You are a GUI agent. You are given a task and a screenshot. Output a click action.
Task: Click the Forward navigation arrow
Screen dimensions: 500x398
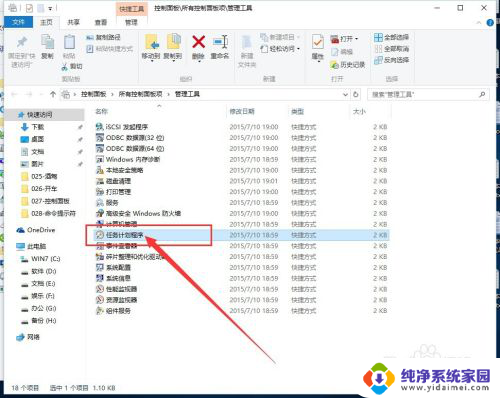click(29, 95)
